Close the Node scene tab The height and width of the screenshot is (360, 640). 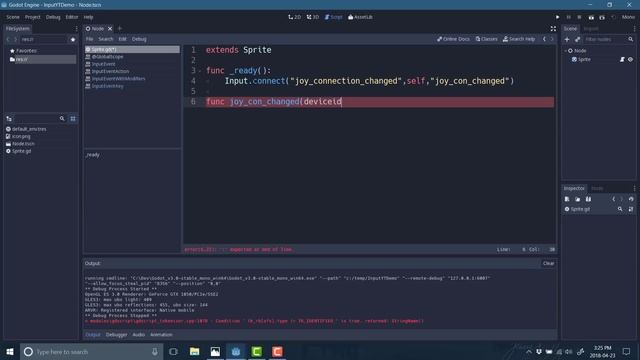point(110,29)
